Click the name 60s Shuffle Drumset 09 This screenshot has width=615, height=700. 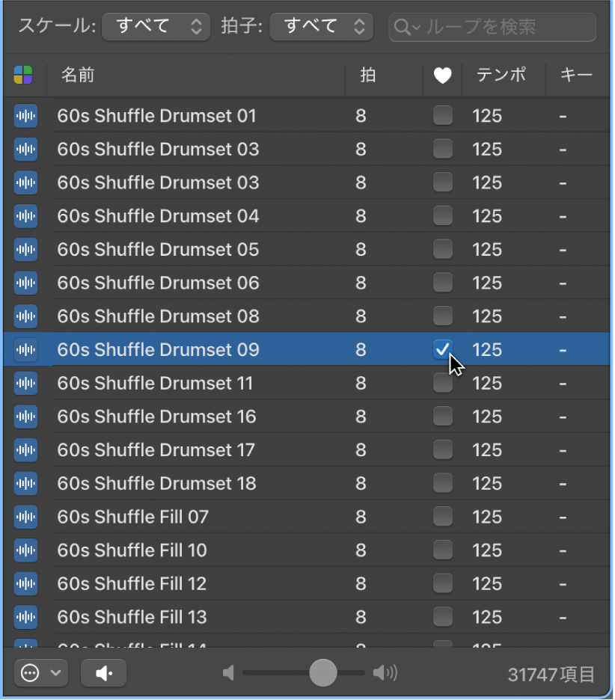coord(158,349)
